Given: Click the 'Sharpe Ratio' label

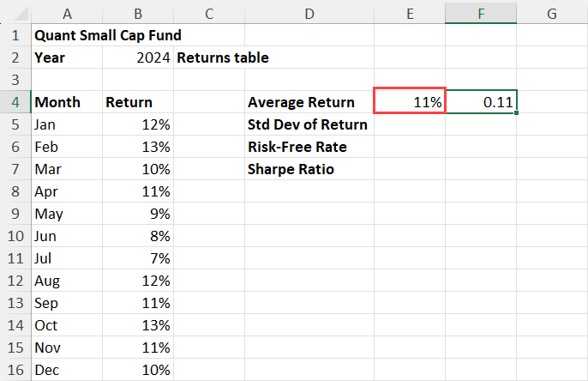Looking at the screenshot, I should pyautogui.click(x=309, y=169).
